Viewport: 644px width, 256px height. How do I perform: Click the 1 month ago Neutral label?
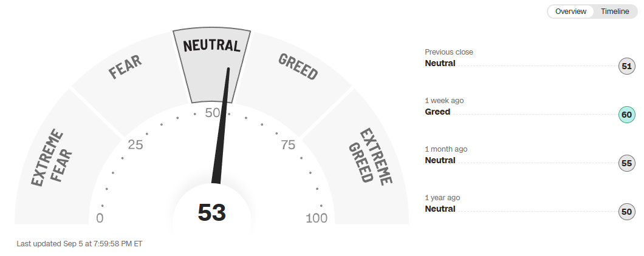pyautogui.click(x=440, y=160)
